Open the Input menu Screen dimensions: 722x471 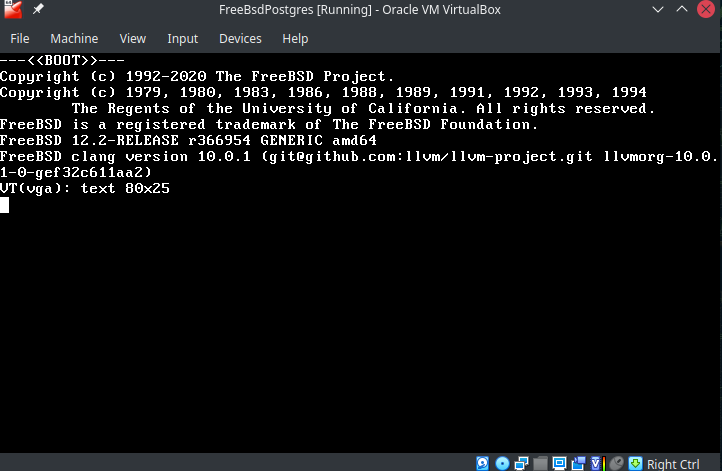(x=182, y=39)
